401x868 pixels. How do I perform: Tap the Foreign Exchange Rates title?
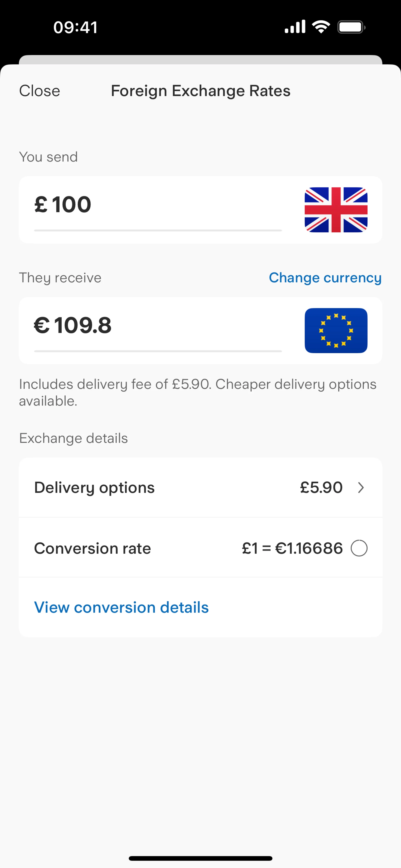tap(200, 91)
